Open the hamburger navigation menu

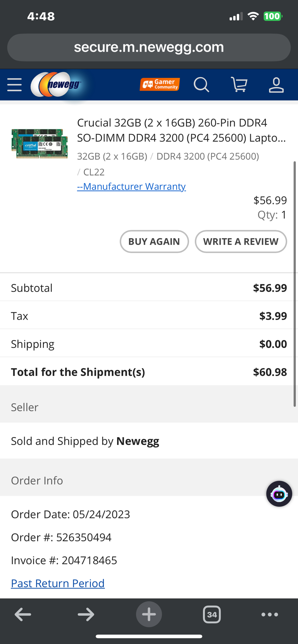(15, 85)
